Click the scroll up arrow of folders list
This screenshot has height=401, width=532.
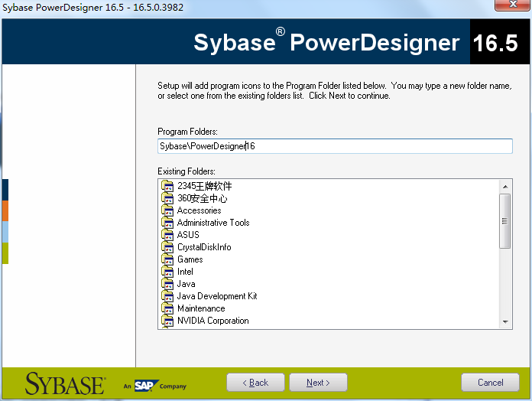505,187
